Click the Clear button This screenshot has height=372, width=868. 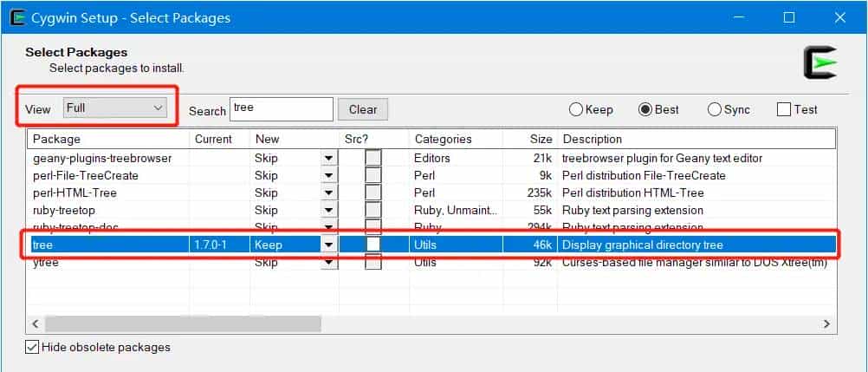click(363, 110)
